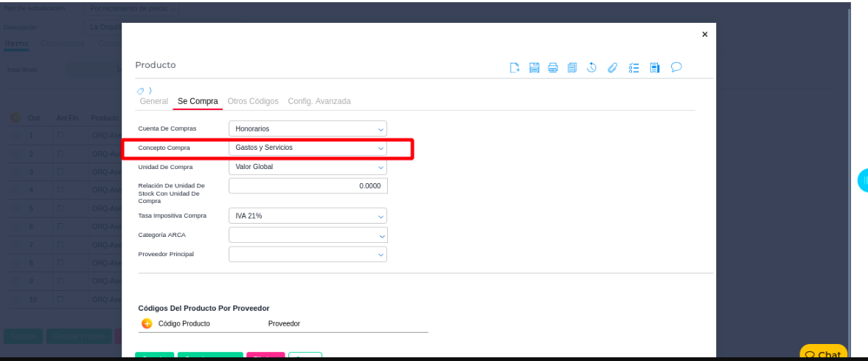868x361 pixels.
Task: Add a supplier product code with the orange plus
Action: click(146, 323)
